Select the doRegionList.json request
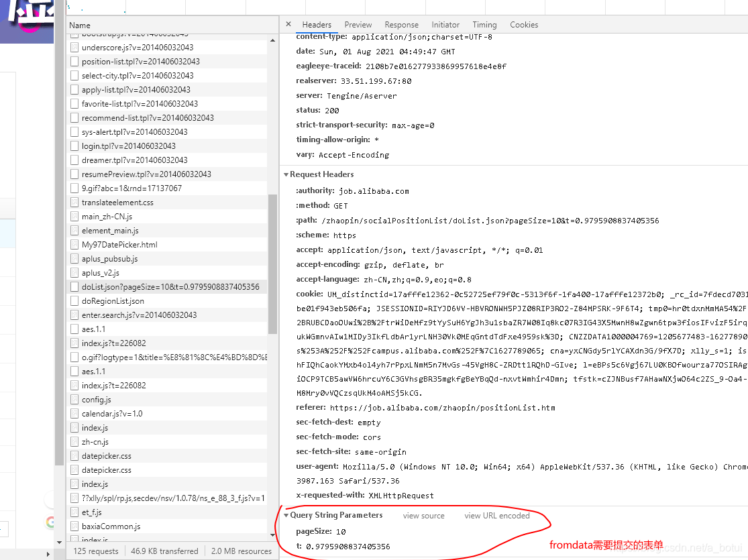 [x=167, y=300]
